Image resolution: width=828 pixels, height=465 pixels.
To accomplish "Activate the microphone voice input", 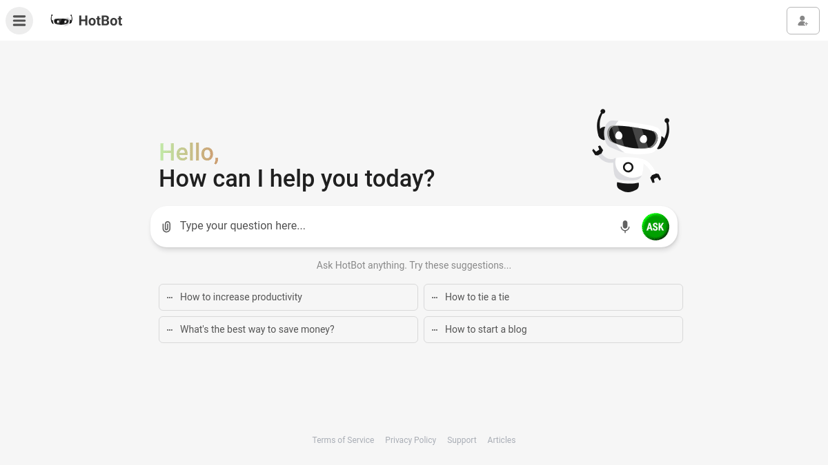I will (x=625, y=226).
